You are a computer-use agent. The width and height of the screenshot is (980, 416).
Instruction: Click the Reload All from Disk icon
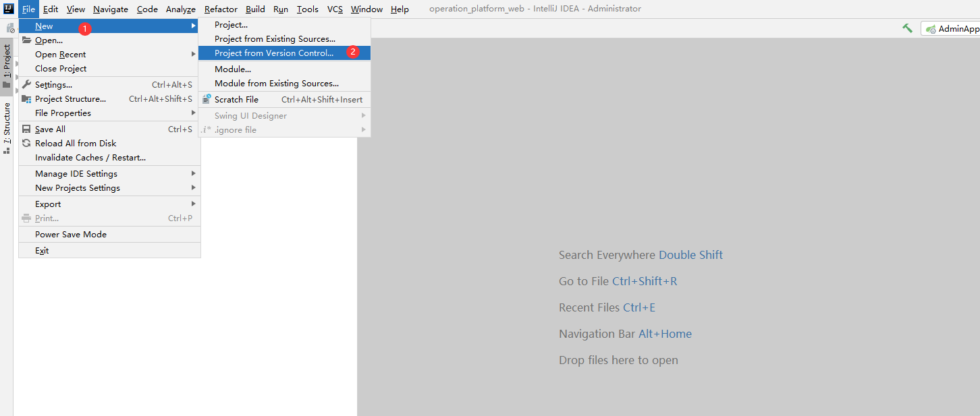click(x=26, y=144)
